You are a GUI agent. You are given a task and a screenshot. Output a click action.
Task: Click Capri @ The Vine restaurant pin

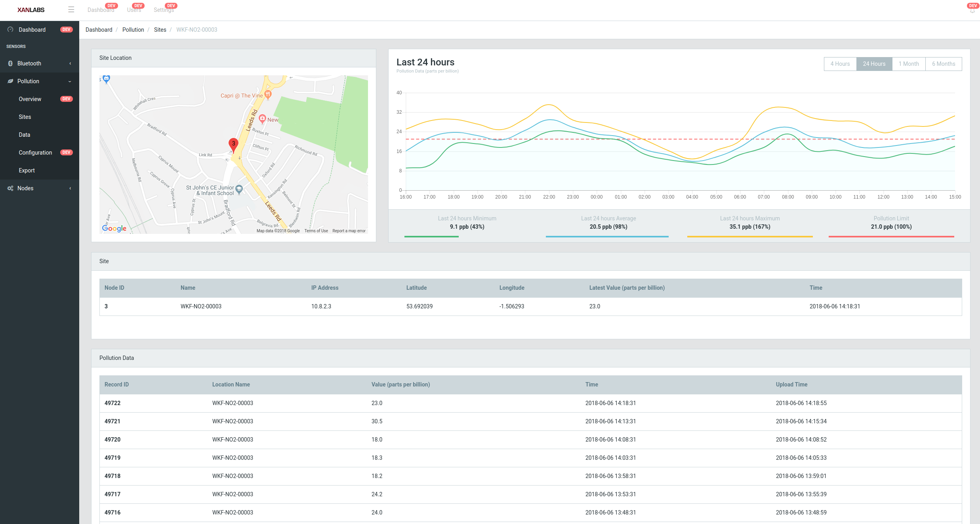click(268, 95)
